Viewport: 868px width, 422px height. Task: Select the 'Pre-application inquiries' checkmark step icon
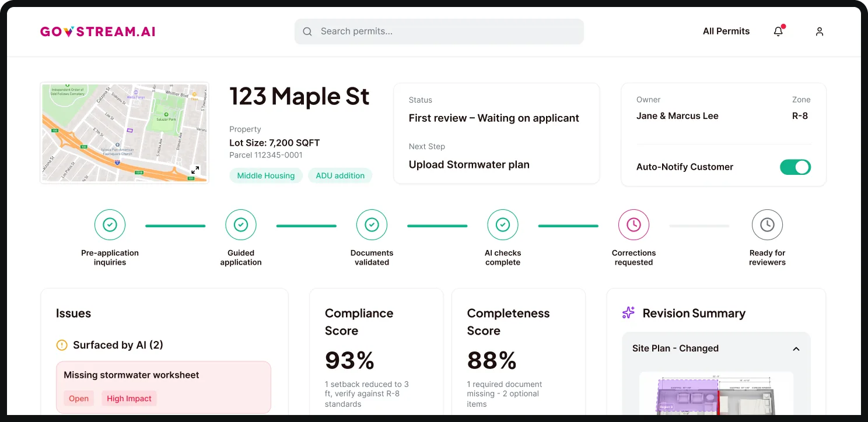[110, 224]
